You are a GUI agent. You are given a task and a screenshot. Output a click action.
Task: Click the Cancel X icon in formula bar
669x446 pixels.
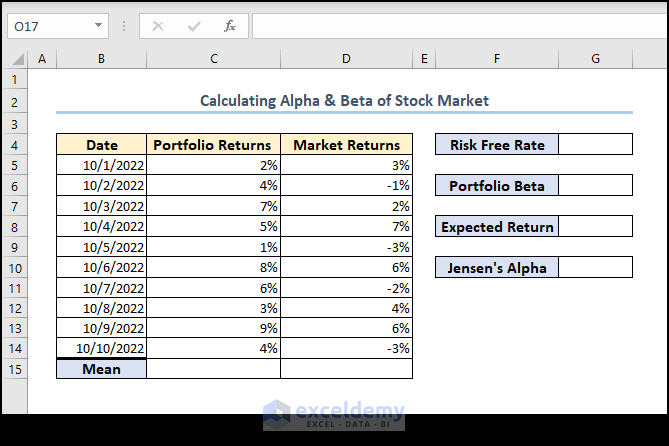[158, 26]
